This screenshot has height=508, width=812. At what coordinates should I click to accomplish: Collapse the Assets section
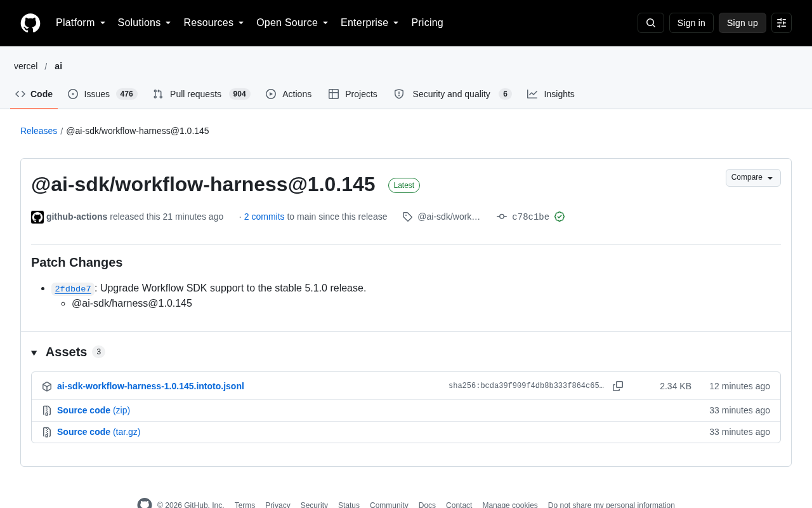point(68,352)
